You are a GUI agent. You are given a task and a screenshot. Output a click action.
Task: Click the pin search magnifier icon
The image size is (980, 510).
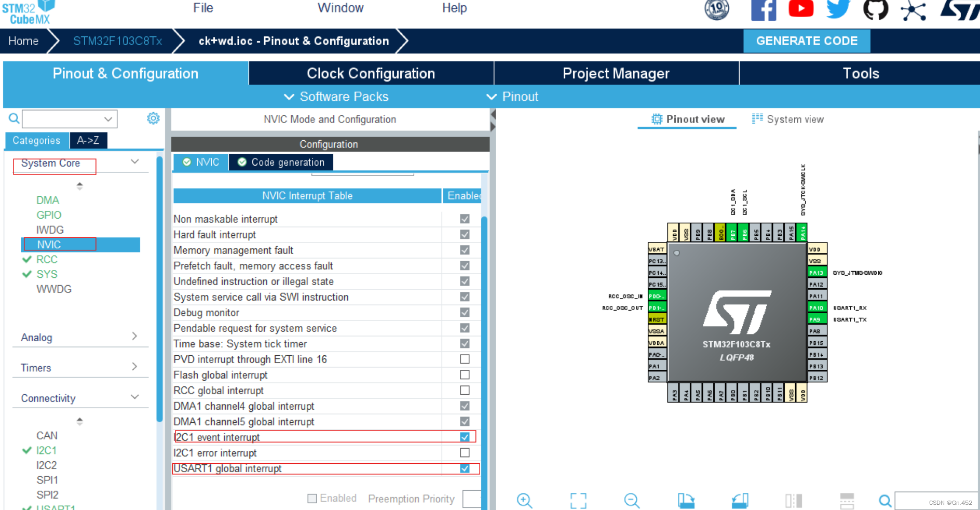885,501
